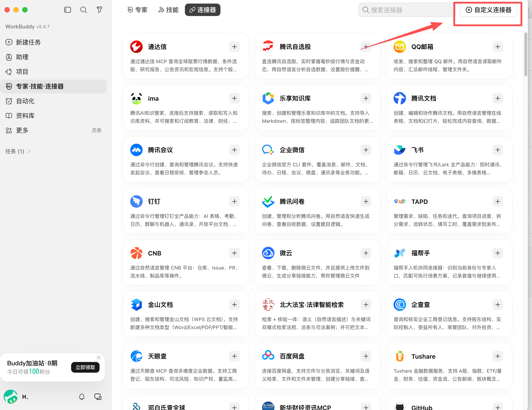This screenshot has height=410, width=532.
Task: Claim points with 立即领取
Action: point(85,367)
